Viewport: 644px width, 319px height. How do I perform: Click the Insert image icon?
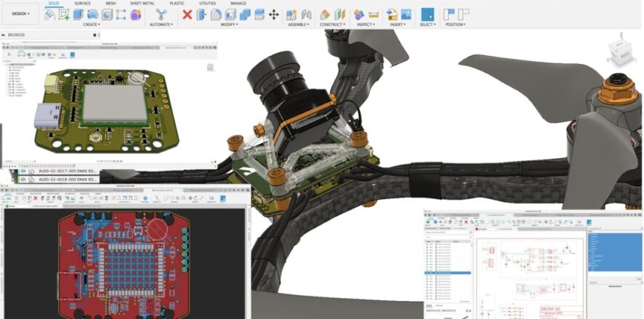(x=406, y=14)
